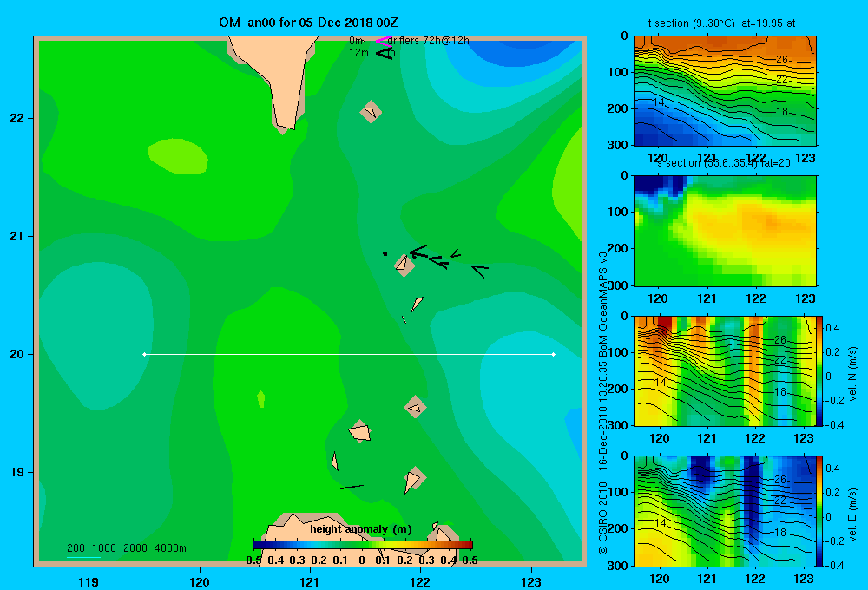Click longitude tick label 119 on main map
Viewport: 868px width, 590px height.
[89, 581]
